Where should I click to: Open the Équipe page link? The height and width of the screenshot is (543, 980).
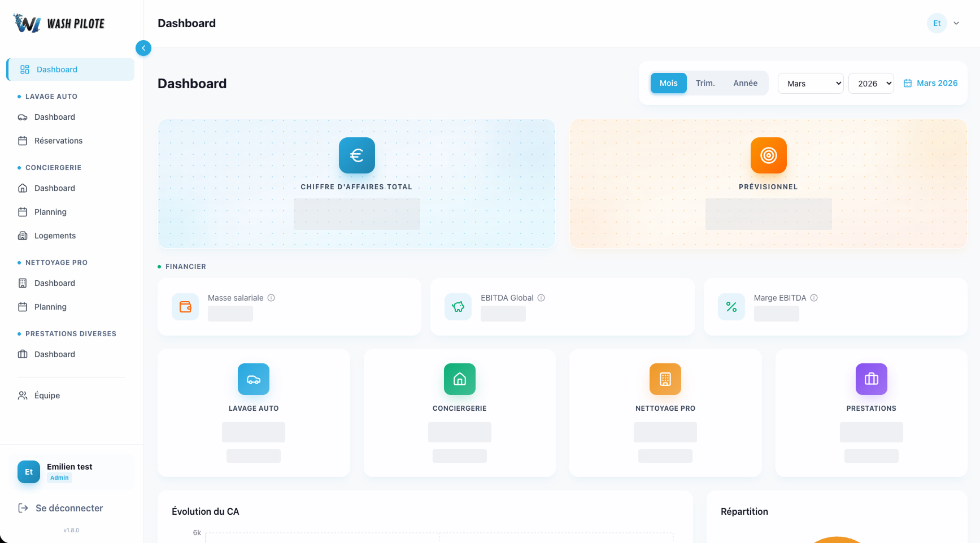coord(47,396)
